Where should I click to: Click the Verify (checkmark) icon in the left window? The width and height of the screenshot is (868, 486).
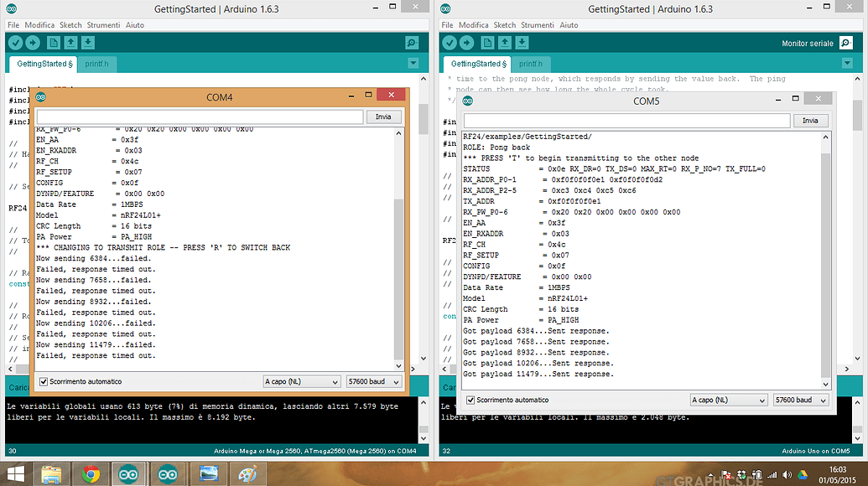click(15, 42)
